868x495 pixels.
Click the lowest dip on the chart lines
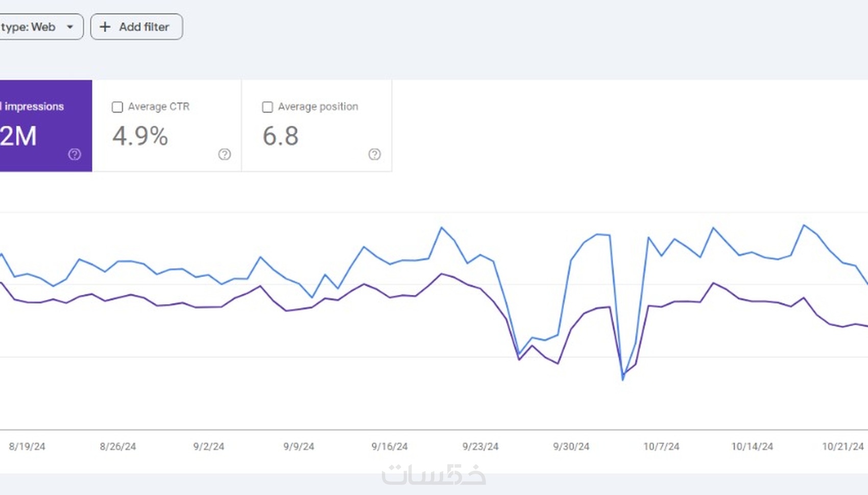(x=623, y=379)
